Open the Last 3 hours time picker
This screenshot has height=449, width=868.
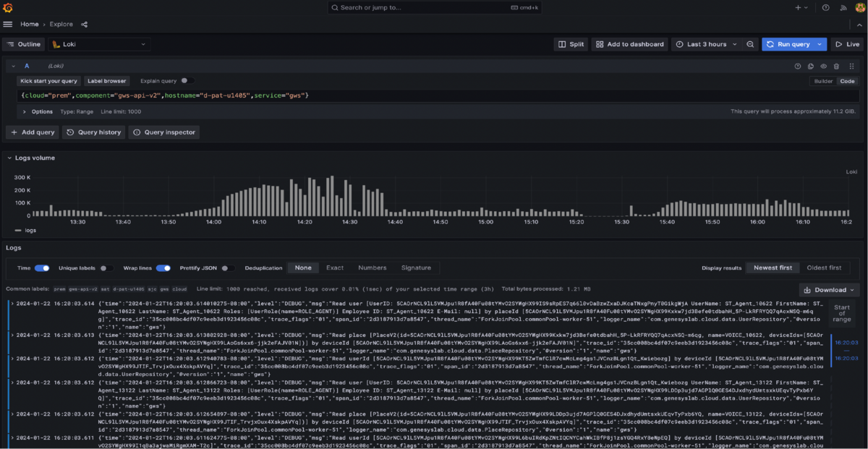coord(706,44)
